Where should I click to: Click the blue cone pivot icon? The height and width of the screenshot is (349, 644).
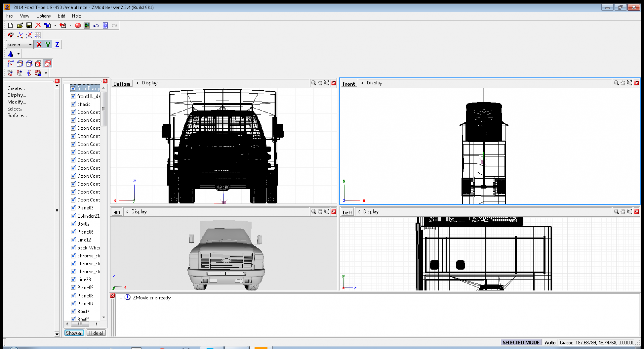click(11, 54)
